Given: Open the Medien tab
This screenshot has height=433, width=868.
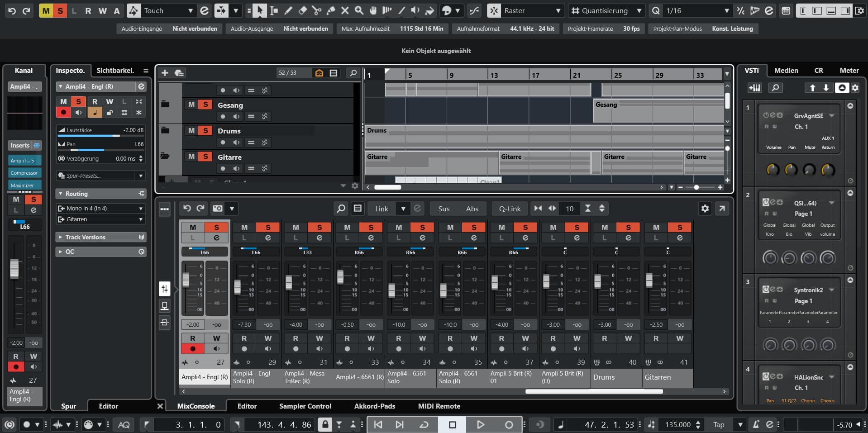Looking at the screenshot, I should tap(786, 71).
